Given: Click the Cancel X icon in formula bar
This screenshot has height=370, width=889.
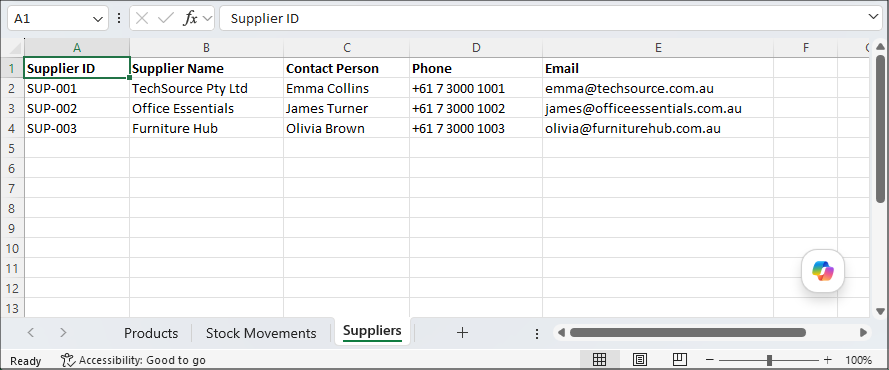Looking at the screenshot, I should click(142, 18).
